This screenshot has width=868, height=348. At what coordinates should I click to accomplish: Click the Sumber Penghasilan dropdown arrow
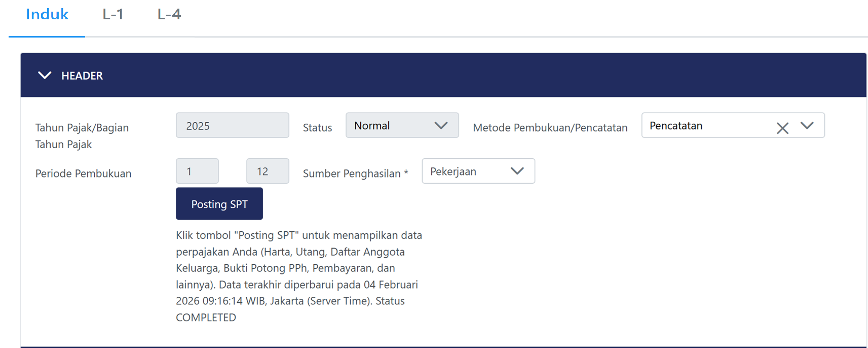(x=517, y=171)
